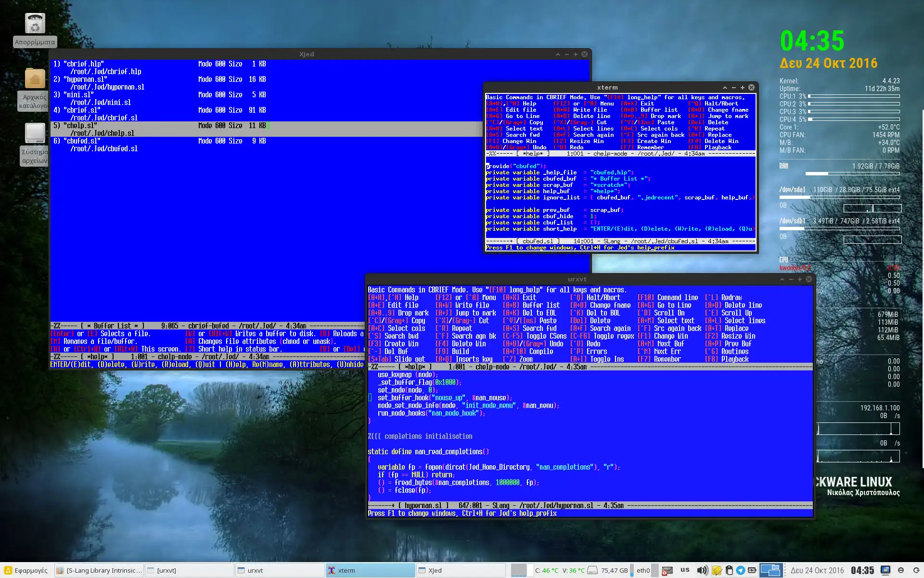This screenshot has width=924, height=578.
Task: Click the volume speaker tray icon
Action: [x=702, y=570]
